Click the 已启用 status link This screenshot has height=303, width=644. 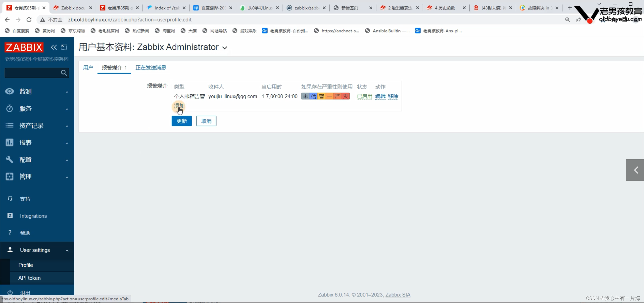(x=365, y=96)
